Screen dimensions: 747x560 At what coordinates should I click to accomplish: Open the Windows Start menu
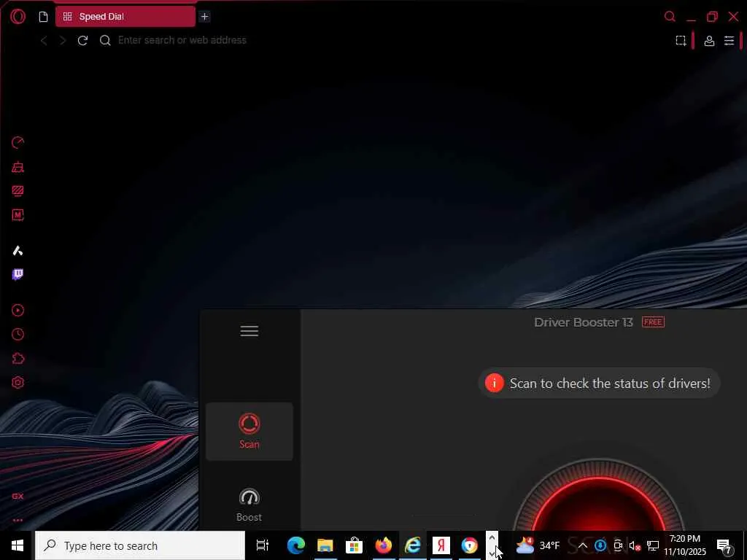[x=18, y=545]
